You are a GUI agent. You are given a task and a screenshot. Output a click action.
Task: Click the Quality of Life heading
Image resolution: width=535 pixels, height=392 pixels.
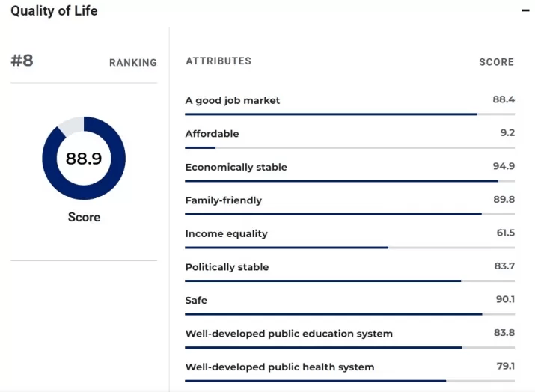(x=54, y=11)
